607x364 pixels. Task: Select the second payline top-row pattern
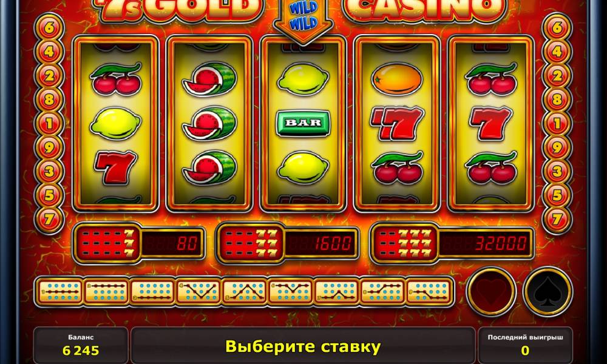[x=106, y=292]
